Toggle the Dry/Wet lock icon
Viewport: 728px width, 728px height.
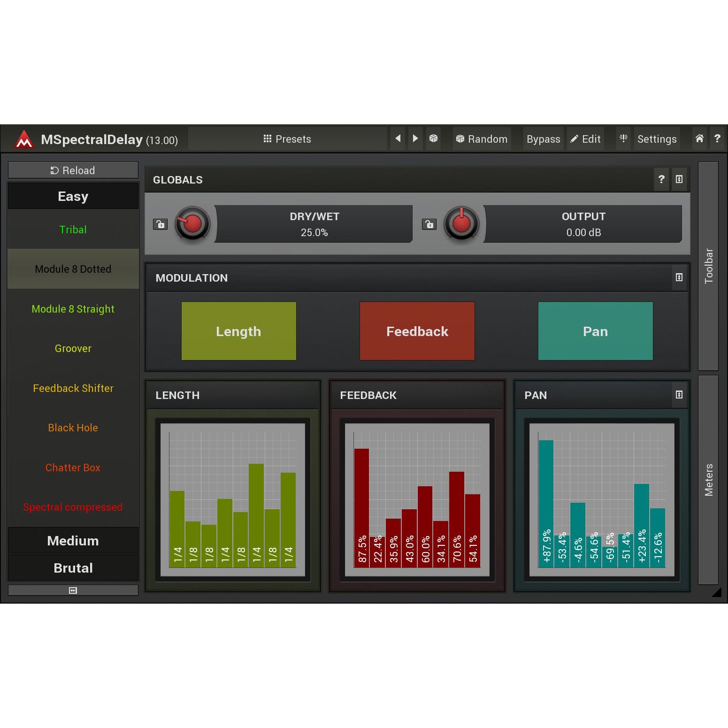[x=160, y=224]
